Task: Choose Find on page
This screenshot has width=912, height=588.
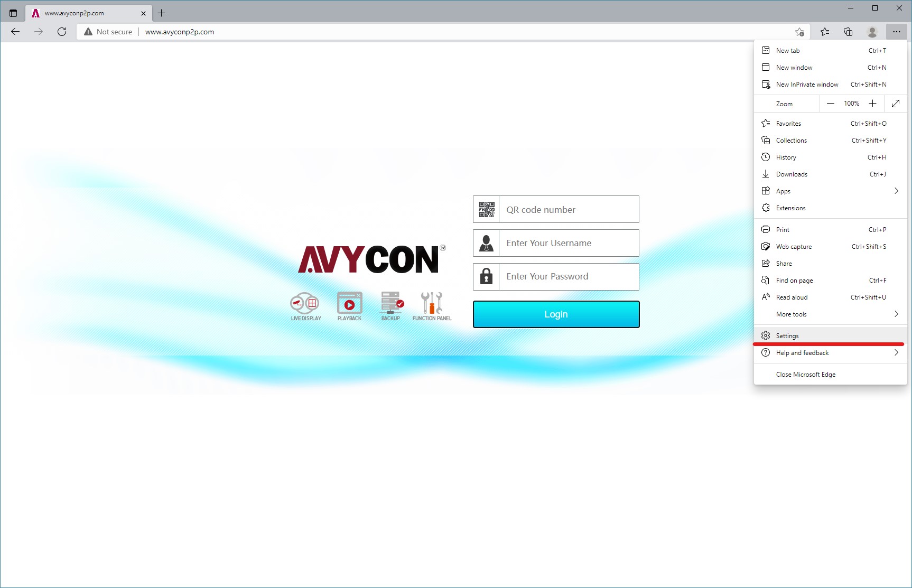Action: pyautogui.click(x=831, y=281)
